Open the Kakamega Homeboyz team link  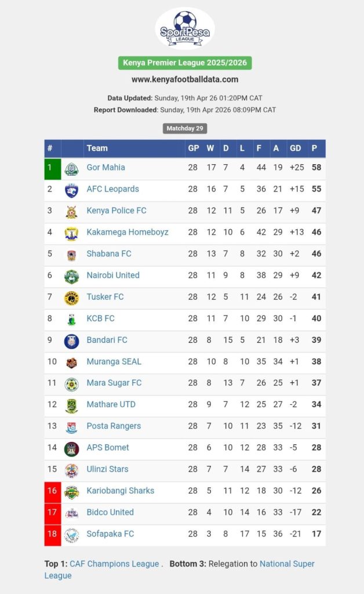128,232
